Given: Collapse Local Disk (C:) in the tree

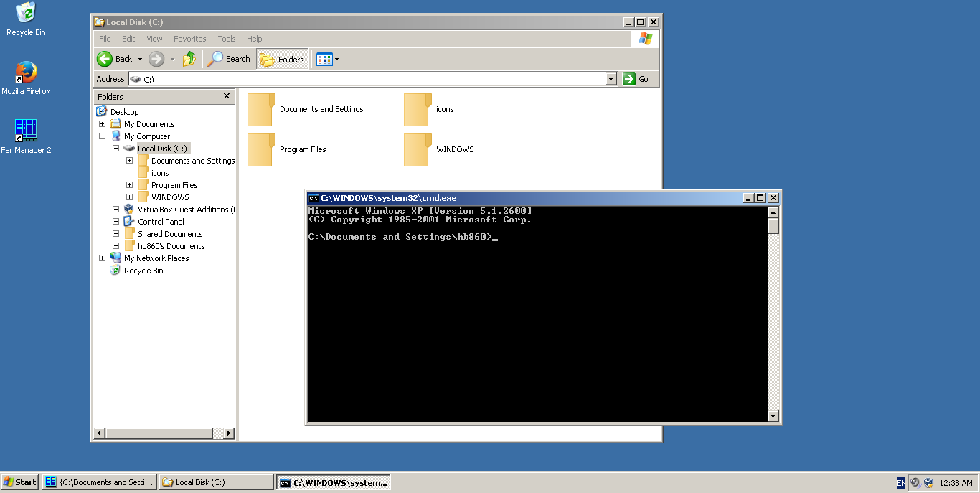Looking at the screenshot, I should point(116,148).
